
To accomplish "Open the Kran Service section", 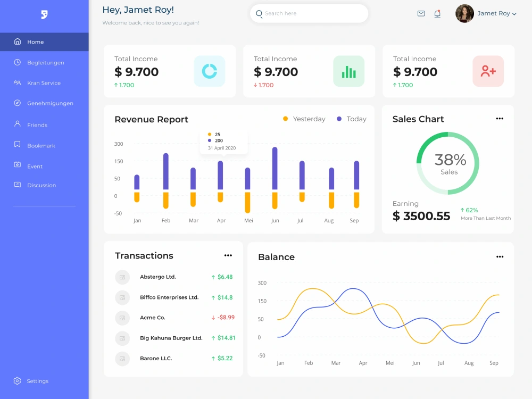I will (45, 83).
